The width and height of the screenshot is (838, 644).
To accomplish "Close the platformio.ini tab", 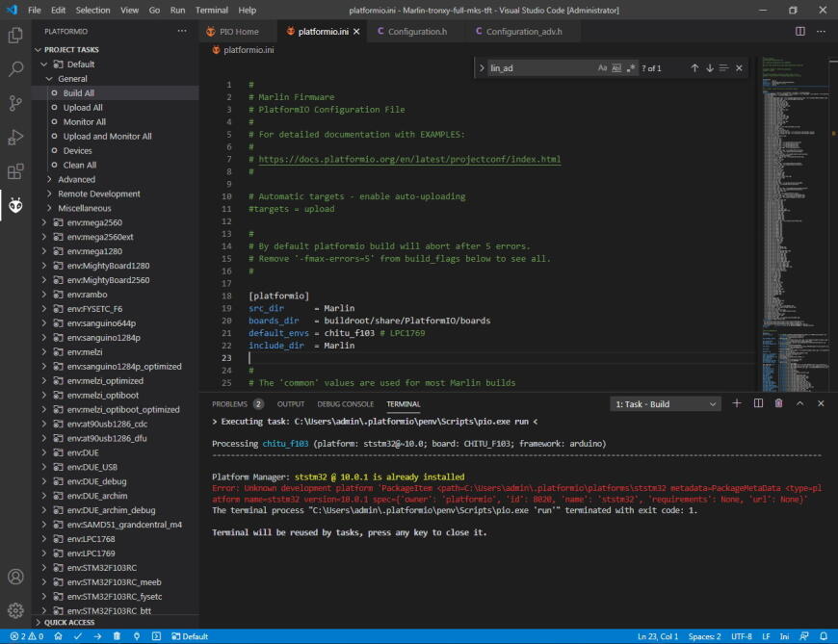I will (x=356, y=32).
